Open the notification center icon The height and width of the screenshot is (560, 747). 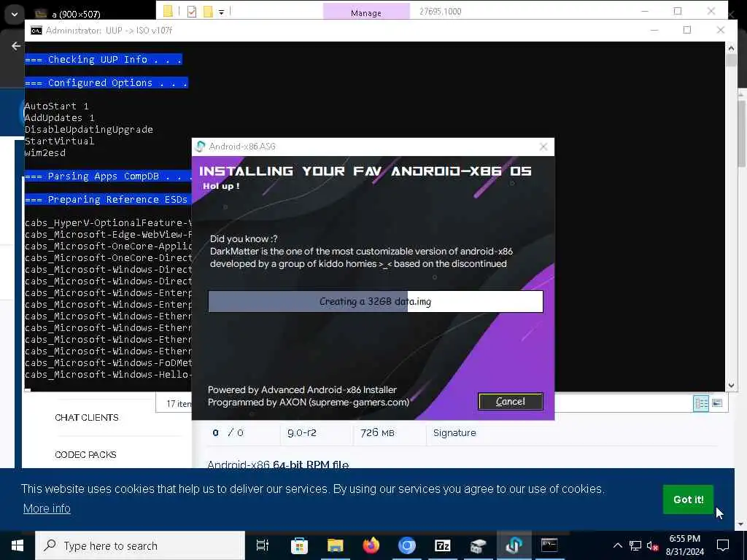[723, 545]
